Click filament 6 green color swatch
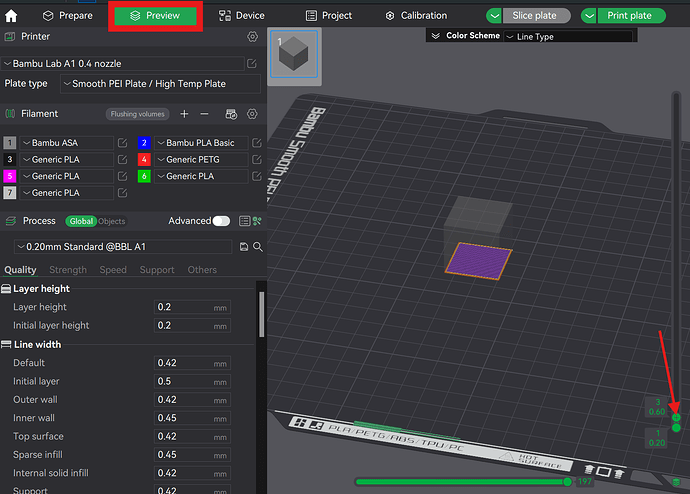This screenshot has height=494, width=690. pos(144,176)
